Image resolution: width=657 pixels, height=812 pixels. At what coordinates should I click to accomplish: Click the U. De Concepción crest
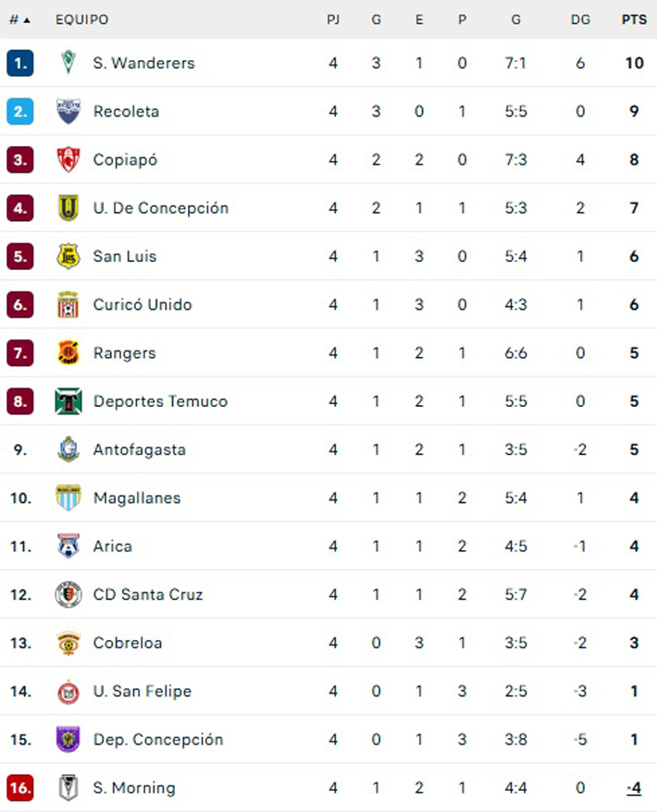click(68, 208)
